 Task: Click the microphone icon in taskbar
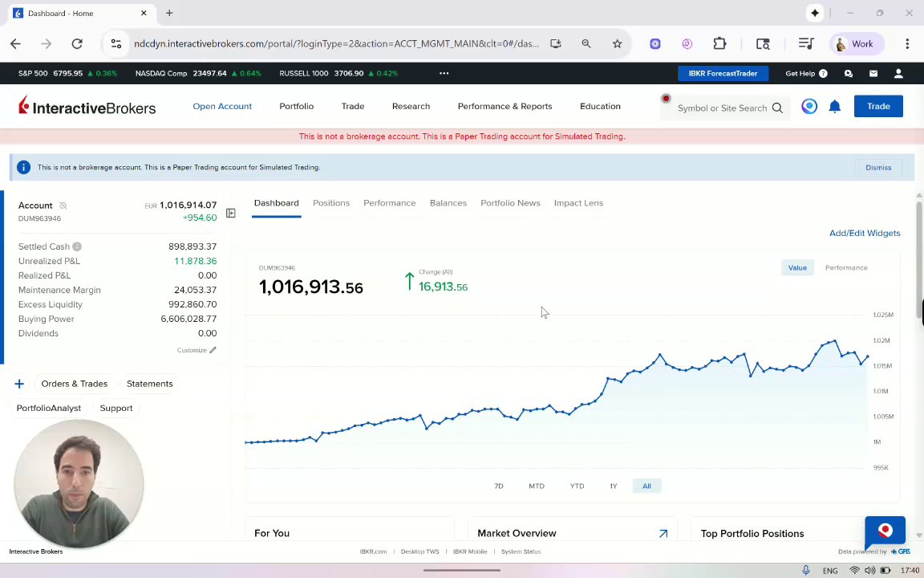[805, 570]
